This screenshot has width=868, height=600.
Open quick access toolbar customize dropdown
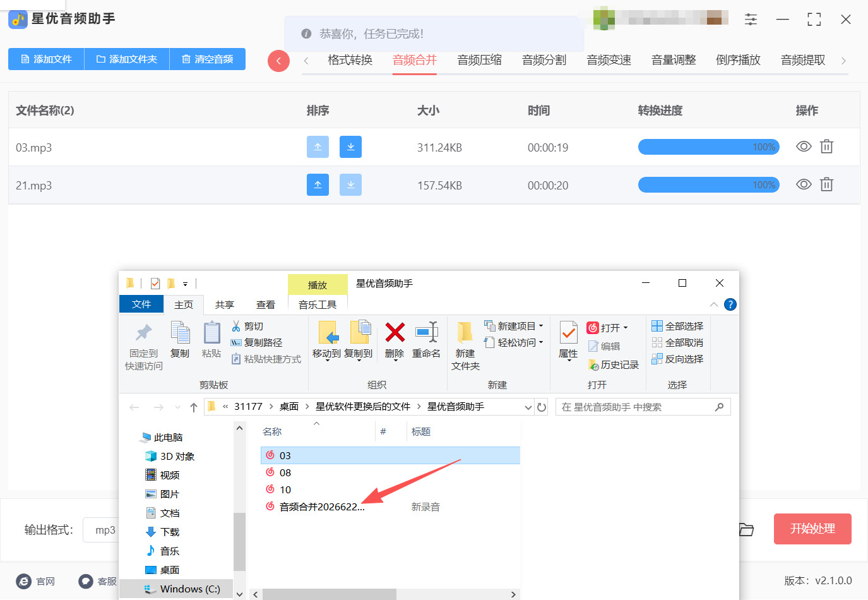(x=185, y=284)
